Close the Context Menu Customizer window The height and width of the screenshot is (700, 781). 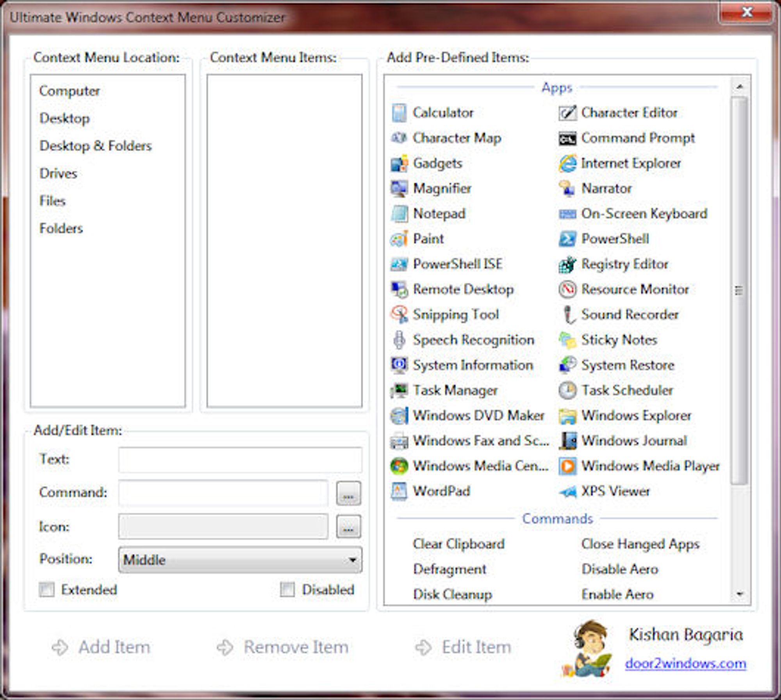pyautogui.click(x=746, y=13)
